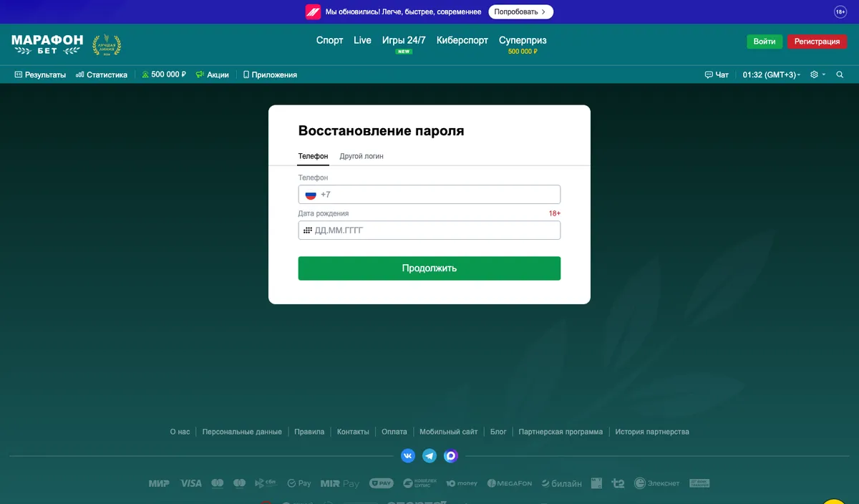Open the purple social icon next to Telegram

[450, 455]
